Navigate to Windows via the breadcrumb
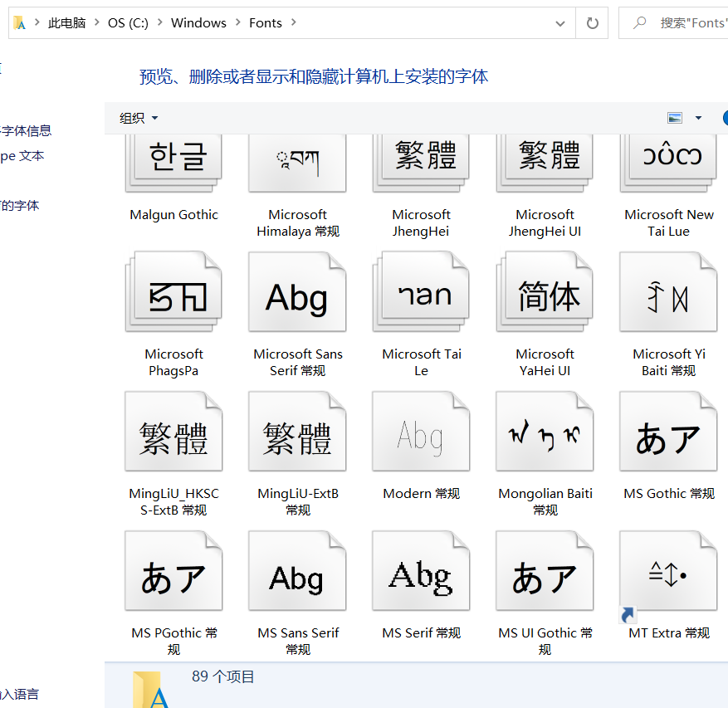 tap(198, 22)
